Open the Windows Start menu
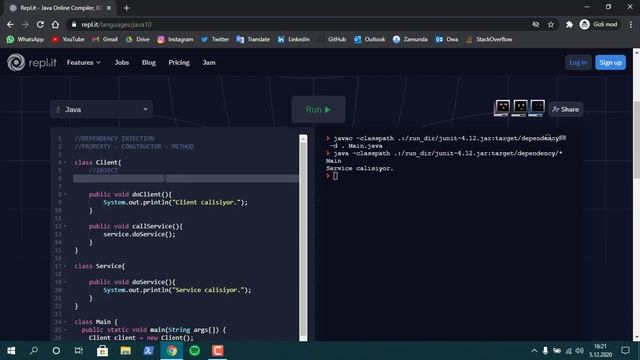 [11, 351]
